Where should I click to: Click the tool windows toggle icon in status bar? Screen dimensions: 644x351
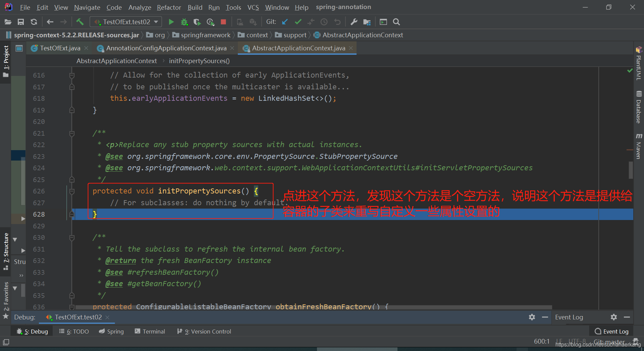(x=6, y=342)
